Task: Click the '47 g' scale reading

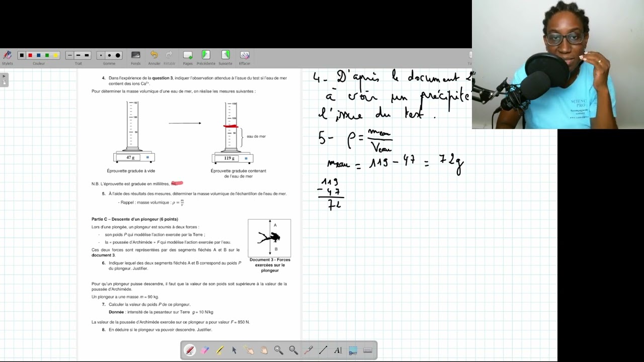Action: (x=130, y=157)
